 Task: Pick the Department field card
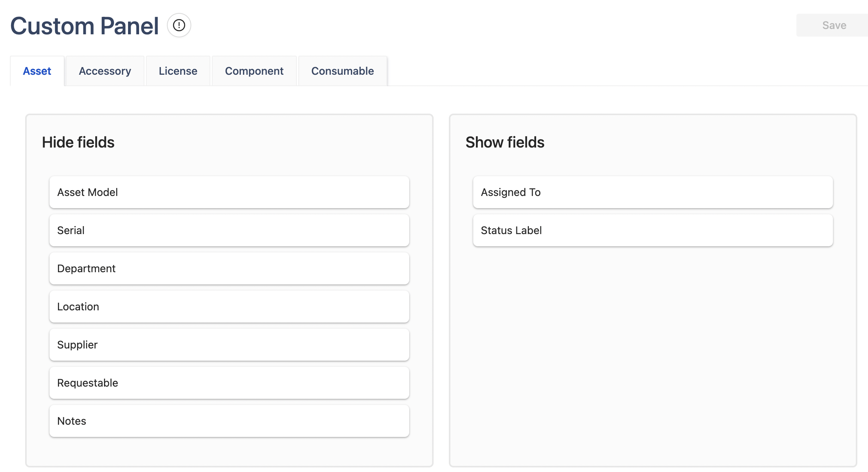tap(229, 268)
